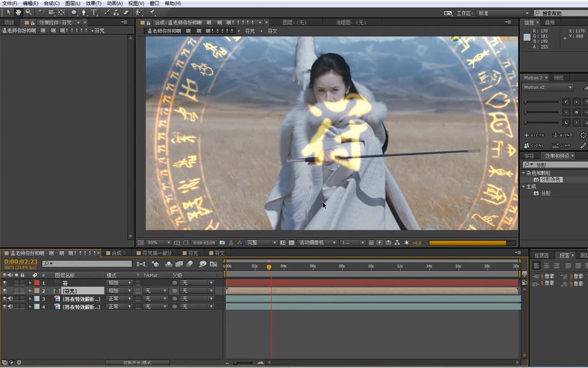
Task: Select the Selection arrow tool
Action: coord(9,12)
